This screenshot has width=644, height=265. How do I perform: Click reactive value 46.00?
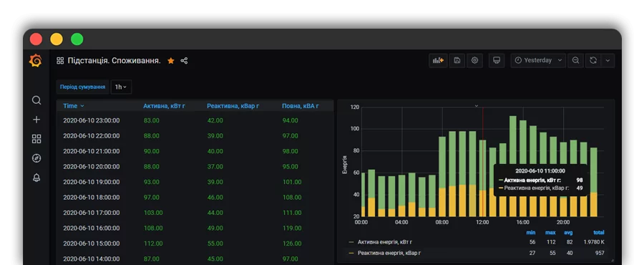pos(215,197)
